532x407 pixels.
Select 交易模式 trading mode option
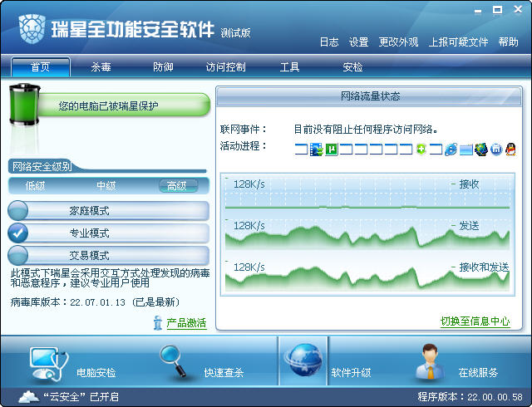click(109, 255)
